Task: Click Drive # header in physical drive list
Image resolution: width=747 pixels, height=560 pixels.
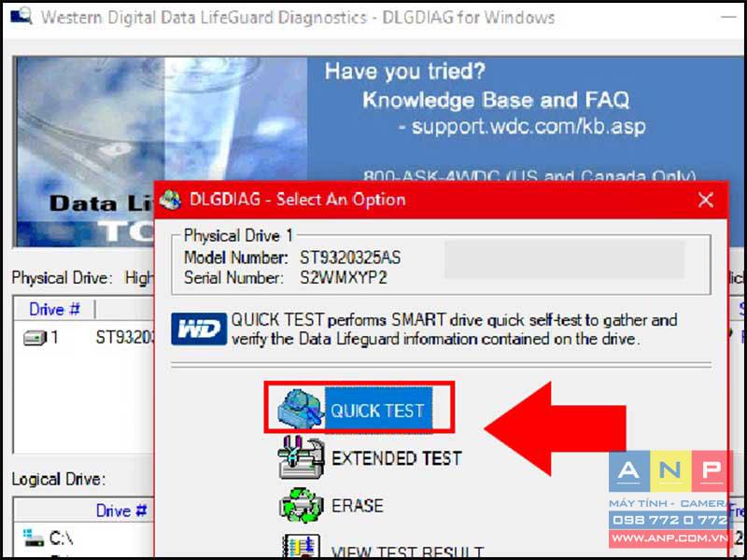Action: (54, 310)
